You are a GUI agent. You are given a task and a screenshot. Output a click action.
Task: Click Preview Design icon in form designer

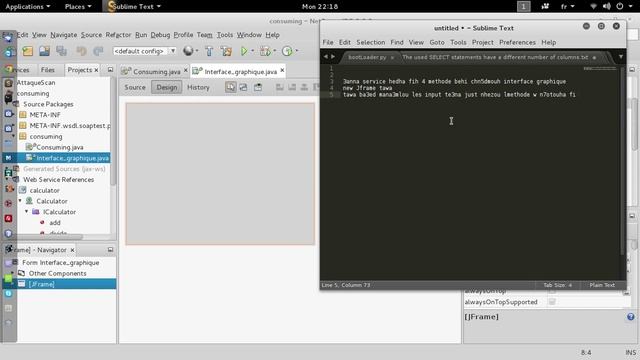258,87
